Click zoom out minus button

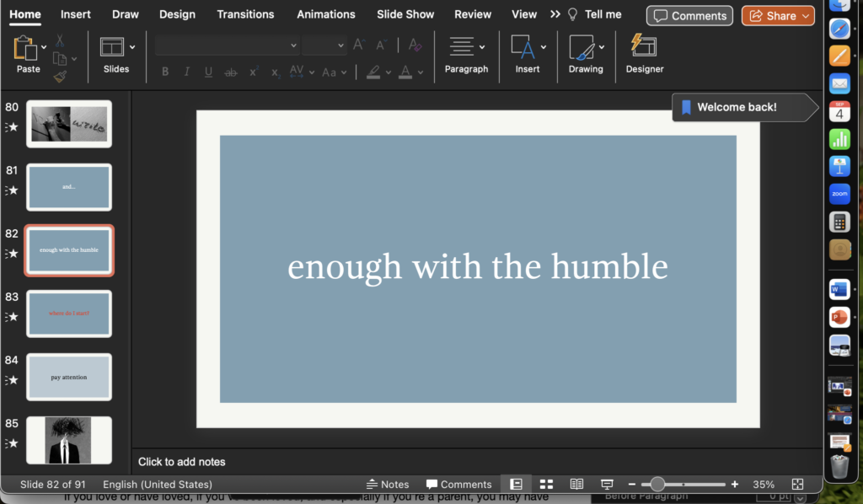click(x=632, y=484)
